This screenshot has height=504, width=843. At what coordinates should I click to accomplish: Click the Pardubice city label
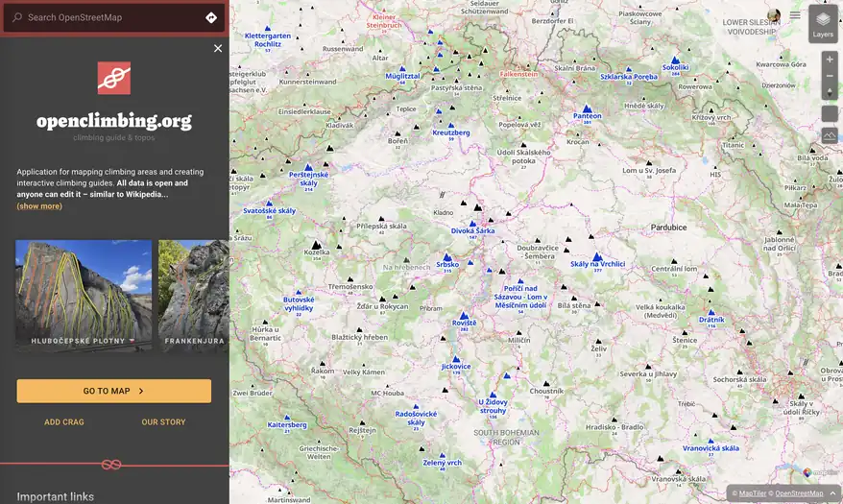click(668, 228)
